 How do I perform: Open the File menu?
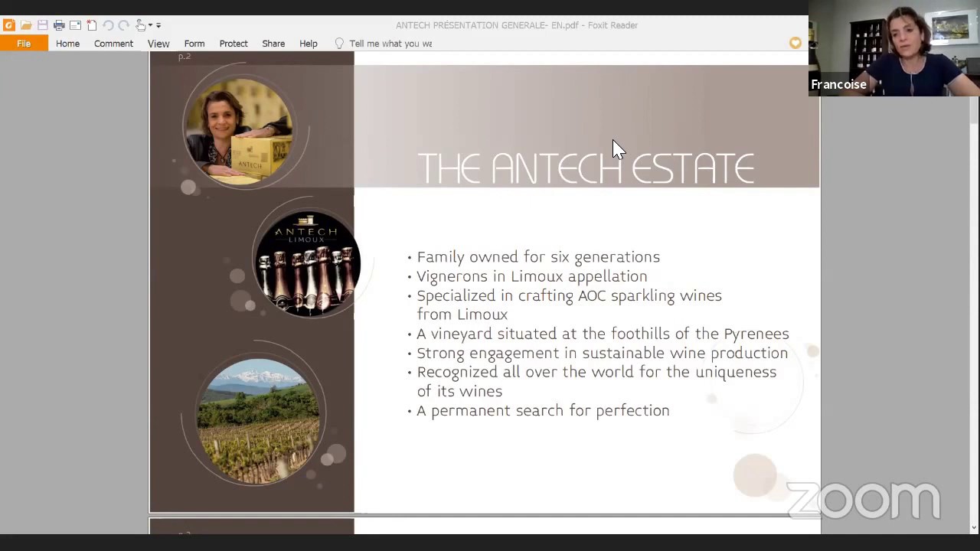pos(24,44)
